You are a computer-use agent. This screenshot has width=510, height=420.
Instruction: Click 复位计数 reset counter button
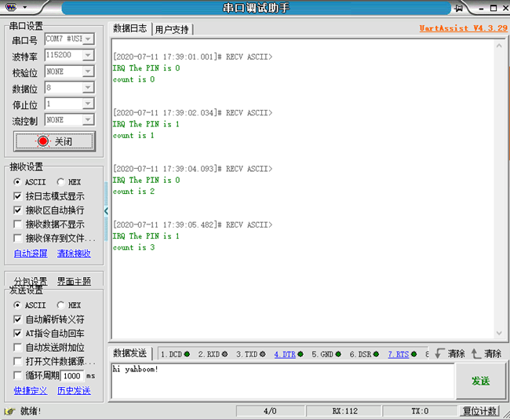point(479,411)
